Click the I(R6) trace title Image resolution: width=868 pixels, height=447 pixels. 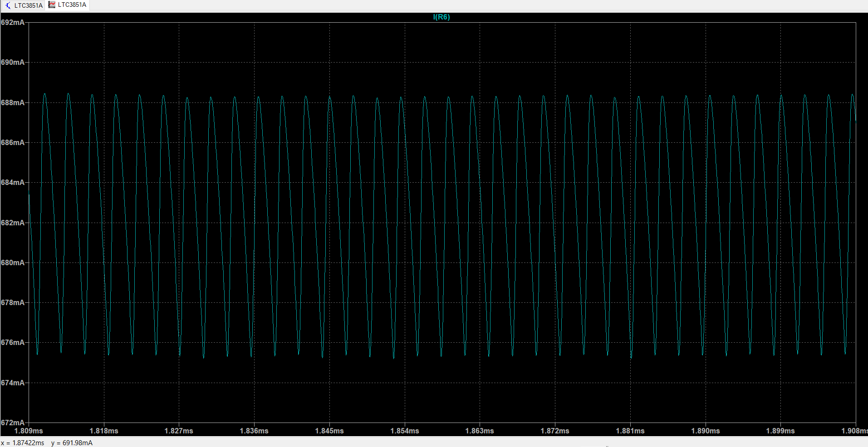click(441, 17)
